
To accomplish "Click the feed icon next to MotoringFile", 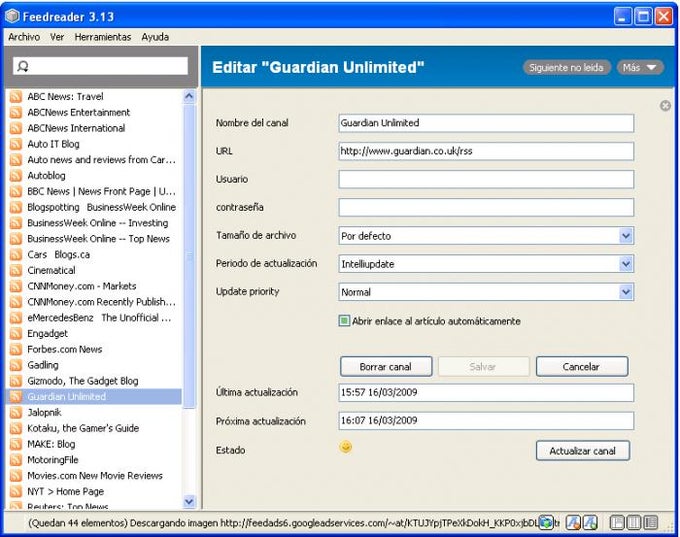I will pyautogui.click(x=16, y=460).
